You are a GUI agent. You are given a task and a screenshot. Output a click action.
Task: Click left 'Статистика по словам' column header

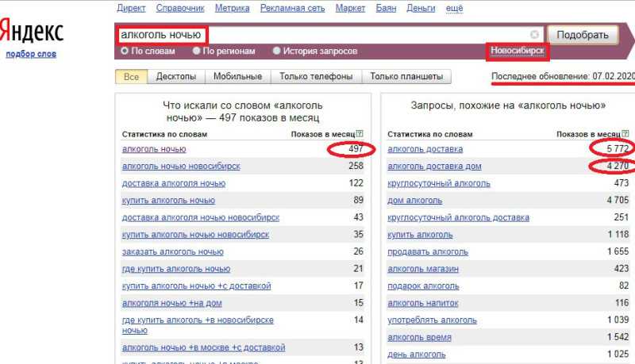tap(164, 134)
